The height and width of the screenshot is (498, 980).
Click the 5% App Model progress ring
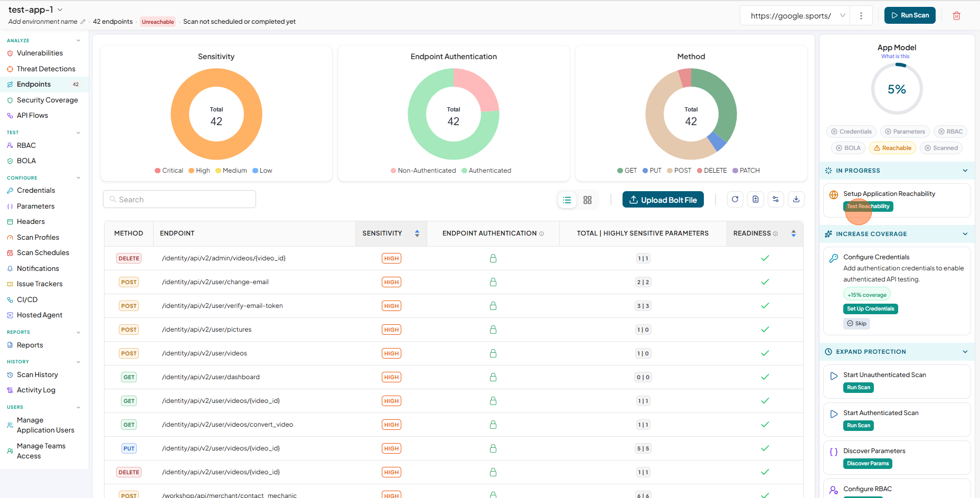[x=897, y=89]
